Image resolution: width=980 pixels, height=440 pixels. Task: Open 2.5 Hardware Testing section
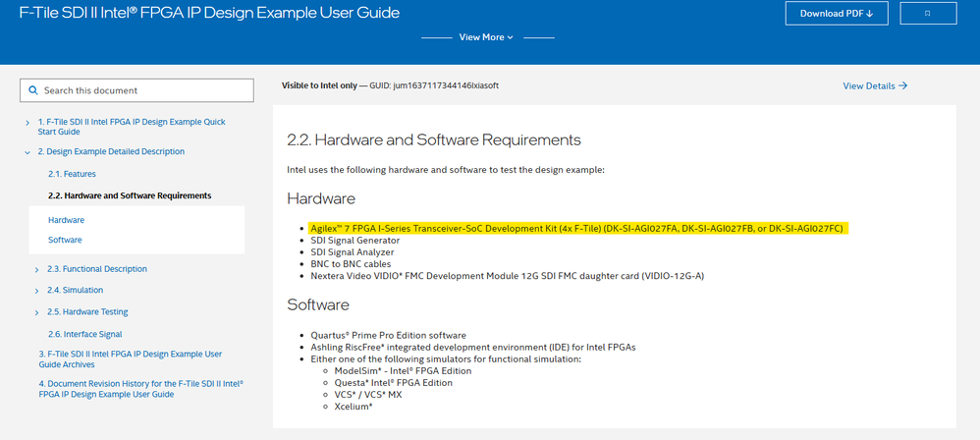(87, 311)
